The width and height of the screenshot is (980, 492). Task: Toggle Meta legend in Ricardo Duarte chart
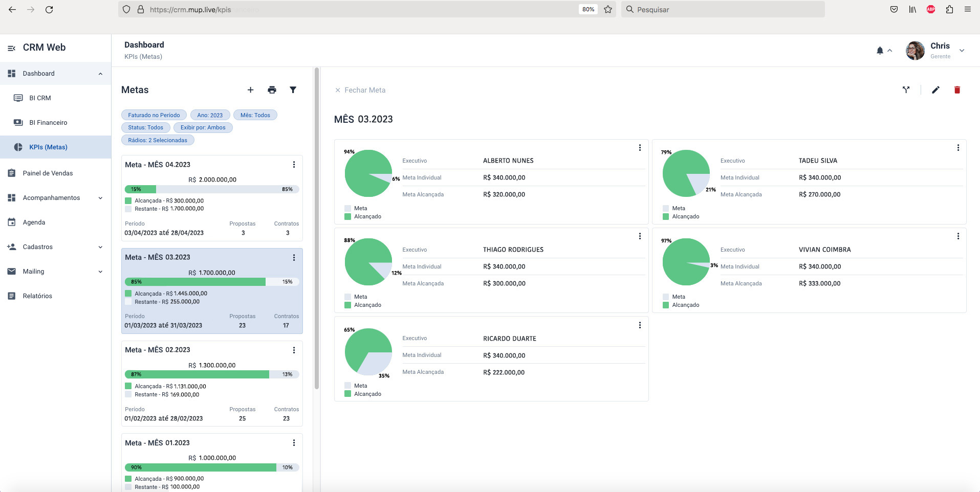click(356, 386)
